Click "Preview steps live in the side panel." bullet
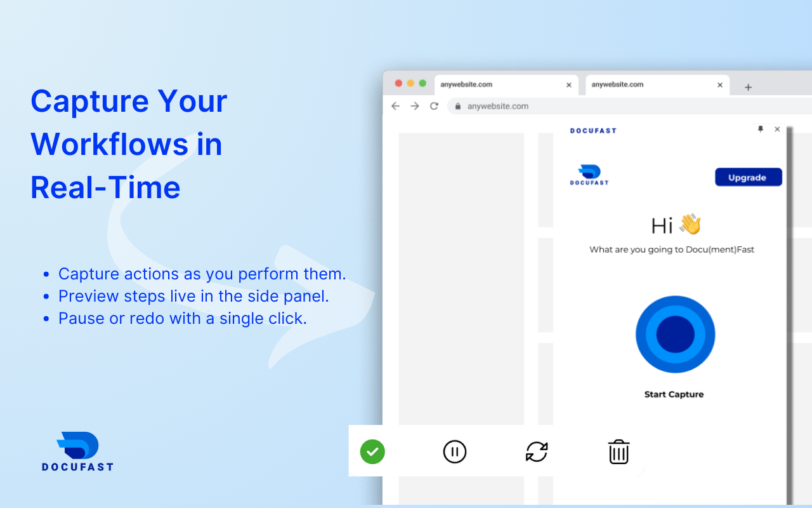This screenshot has width=812, height=508. point(193,296)
